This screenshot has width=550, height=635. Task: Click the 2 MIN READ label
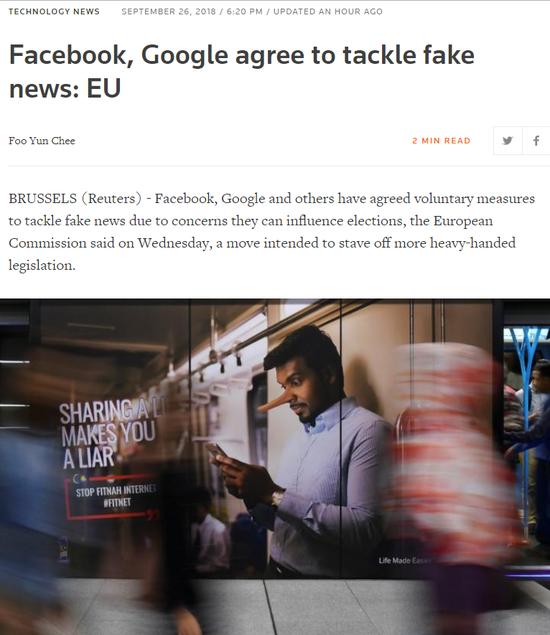441,141
